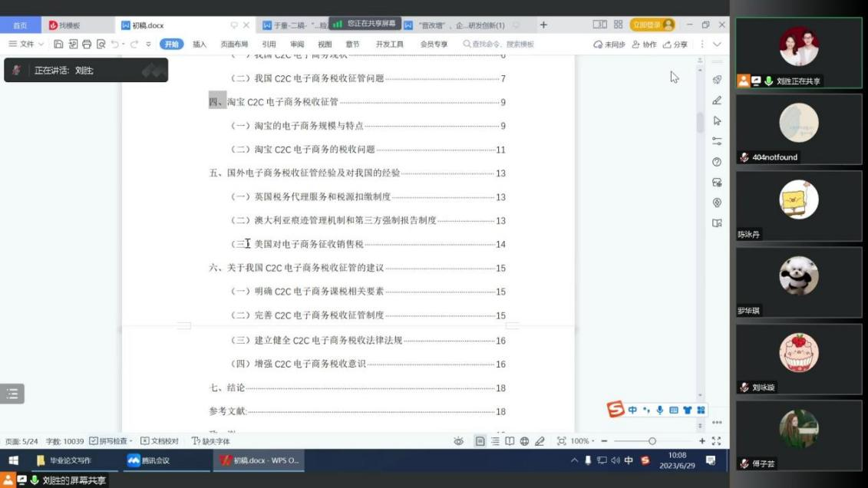Open the document outline navigation button
The width and height of the screenshot is (868, 488).
pyautogui.click(x=12, y=394)
